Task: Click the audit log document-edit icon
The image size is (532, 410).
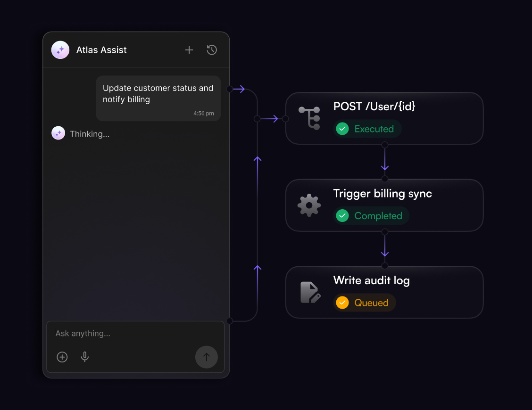Action: point(310,292)
